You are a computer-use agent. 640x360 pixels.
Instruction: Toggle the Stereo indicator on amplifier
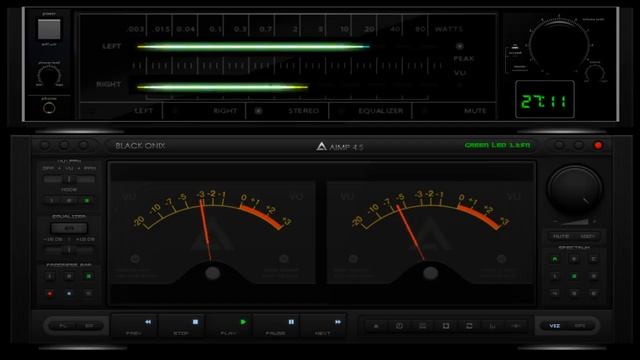[287, 111]
